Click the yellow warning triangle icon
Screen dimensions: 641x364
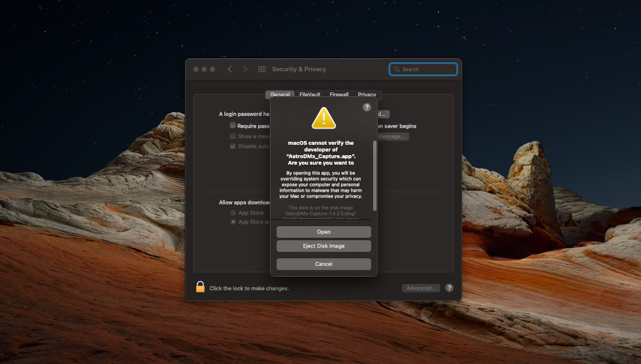tap(323, 118)
